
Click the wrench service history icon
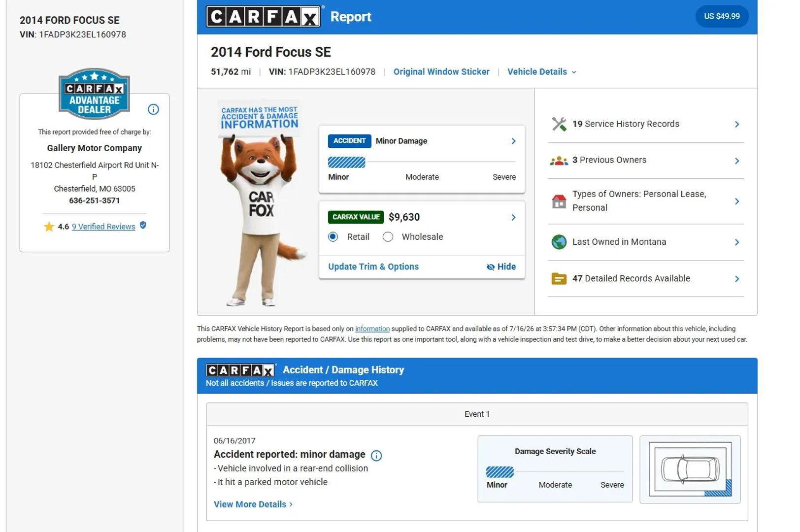point(559,124)
